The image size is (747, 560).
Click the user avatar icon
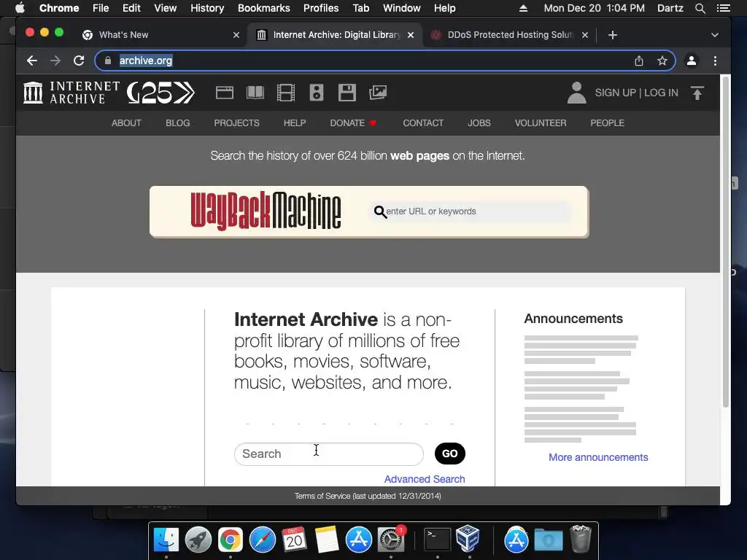(576, 93)
